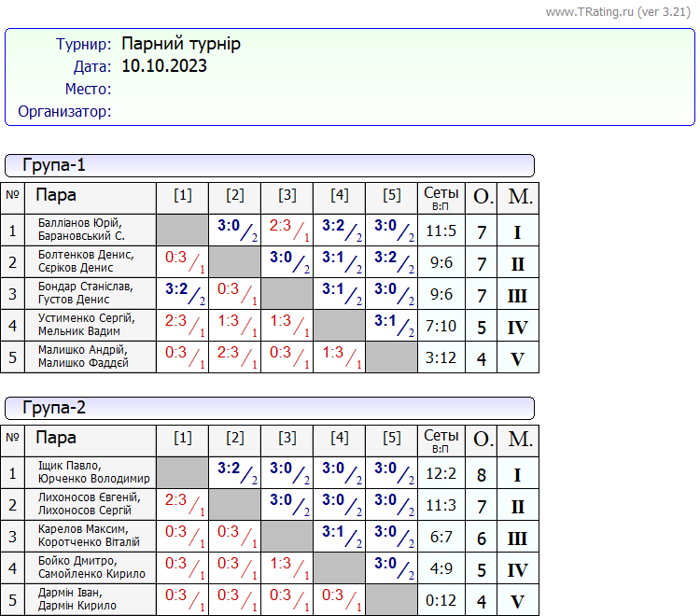Select the Група-2 header bar
This screenshot has width=700, height=616.
coord(270,408)
